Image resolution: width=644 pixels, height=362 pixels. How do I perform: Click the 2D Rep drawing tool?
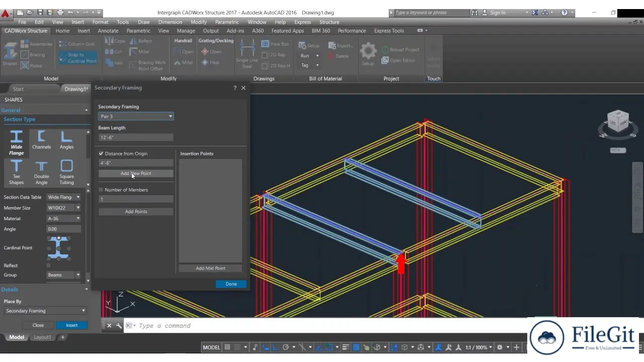point(273,54)
